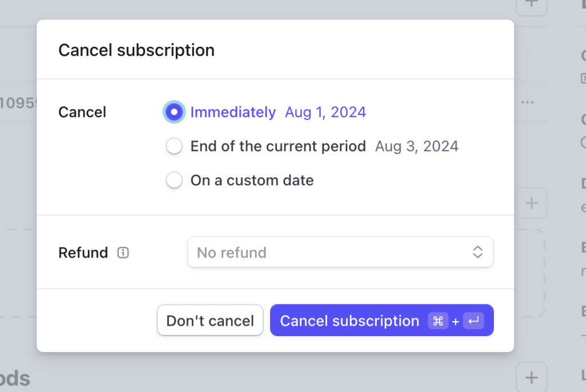Click the plus button above the dashed box
This screenshot has height=392, width=586.
(x=532, y=203)
